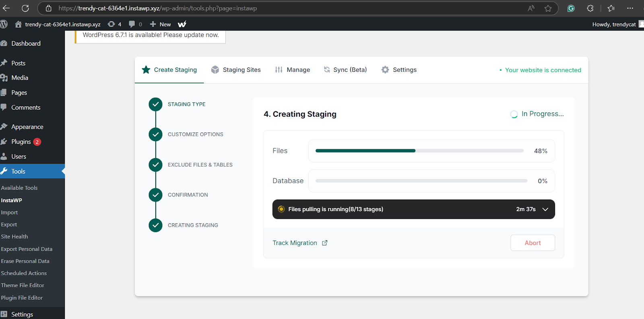Click the Please update now link
Viewport: 644px width, 319px height.
coord(191,35)
